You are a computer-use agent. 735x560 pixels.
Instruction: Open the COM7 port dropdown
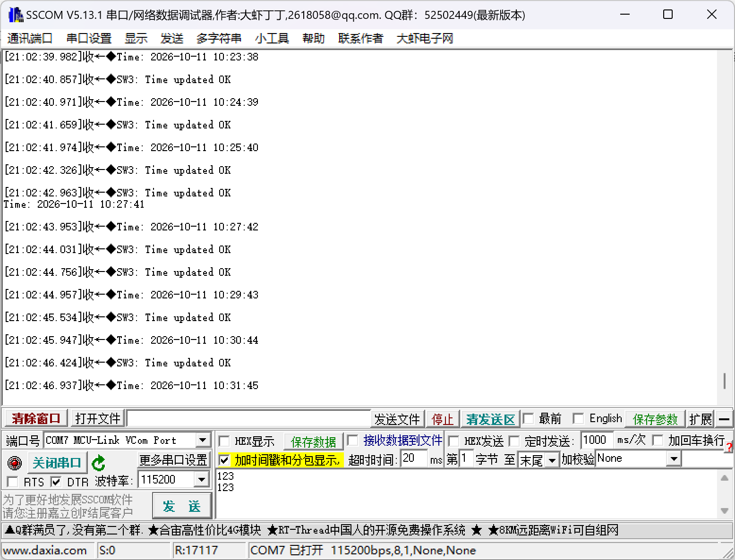203,441
